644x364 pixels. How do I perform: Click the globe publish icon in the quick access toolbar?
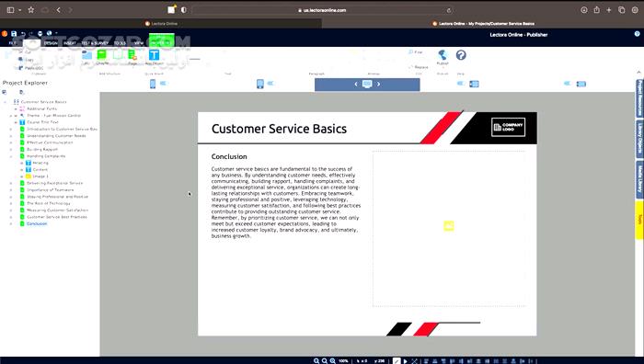pyautogui.click(x=49, y=34)
